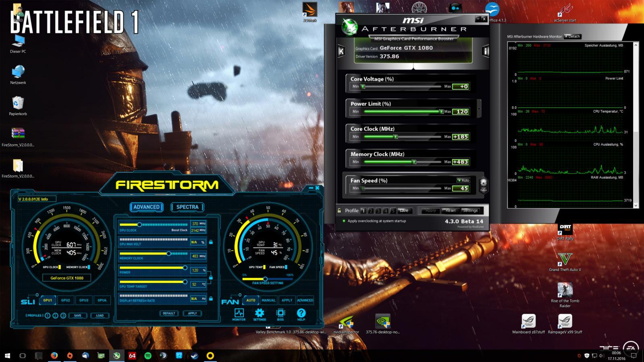Click the FireStorm Fan Speed Setting slider knob
This screenshot has height=362, width=644.
pos(265,279)
